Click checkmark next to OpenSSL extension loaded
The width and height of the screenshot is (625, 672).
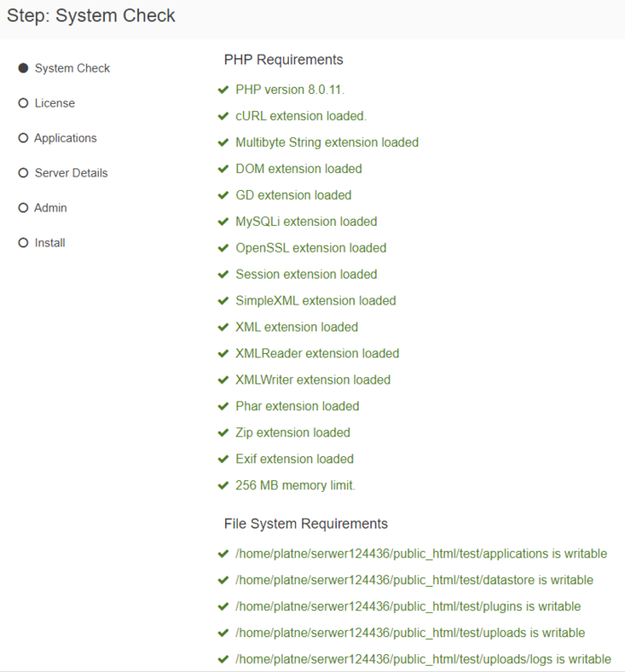(x=223, y=248)
